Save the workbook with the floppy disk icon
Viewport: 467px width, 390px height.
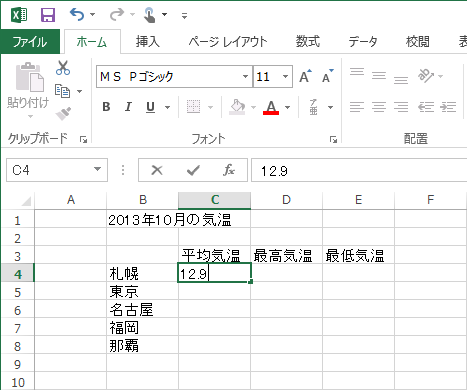point(48,15)
